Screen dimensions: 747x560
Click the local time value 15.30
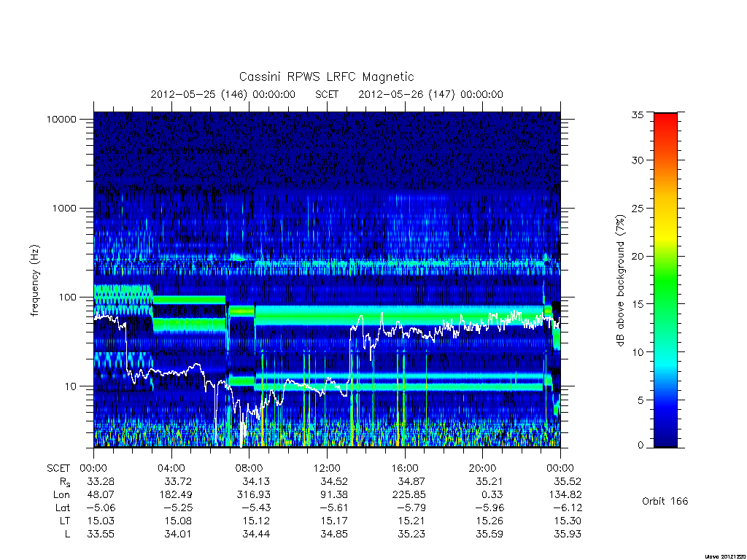pyautogui.click(x=568, y=521)
